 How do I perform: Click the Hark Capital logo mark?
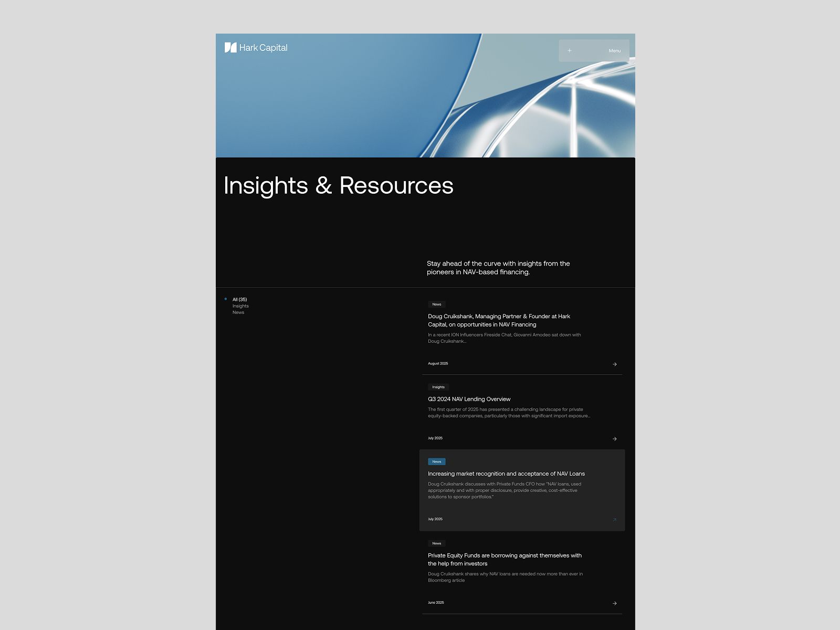(x=230, y=48)
